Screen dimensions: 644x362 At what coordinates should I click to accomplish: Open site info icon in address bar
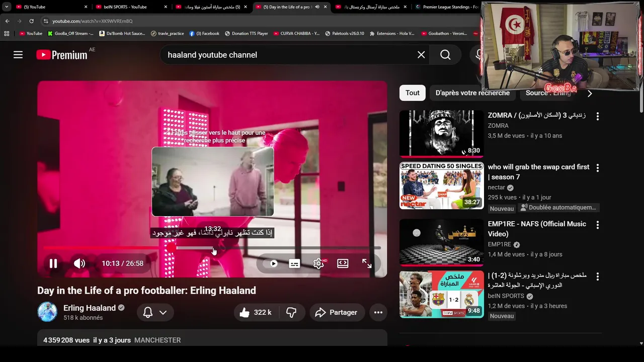tap(46, 21)
